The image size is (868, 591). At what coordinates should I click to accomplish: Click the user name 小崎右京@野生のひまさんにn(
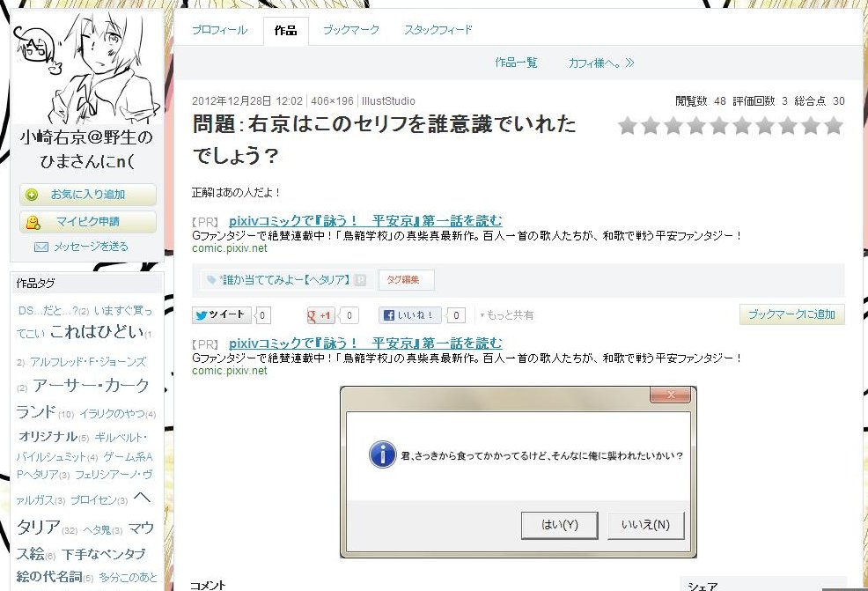86,149
